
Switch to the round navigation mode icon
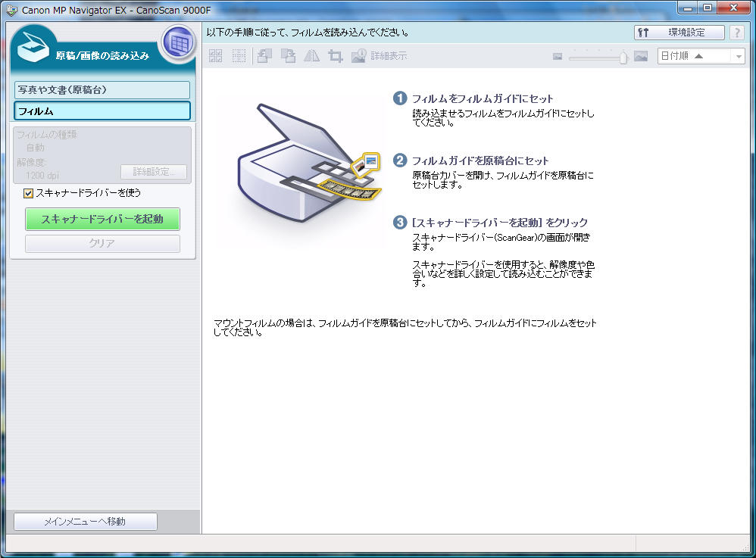[179, 43]
